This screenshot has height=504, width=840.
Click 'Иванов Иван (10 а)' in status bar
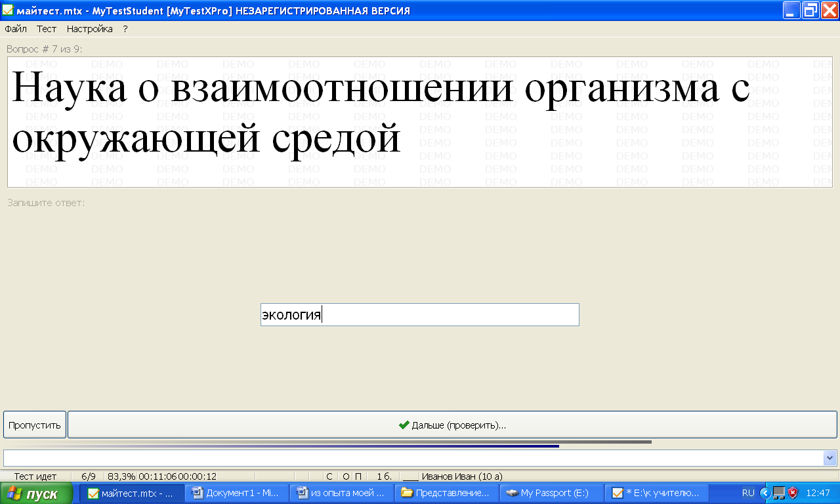(462, 476)
